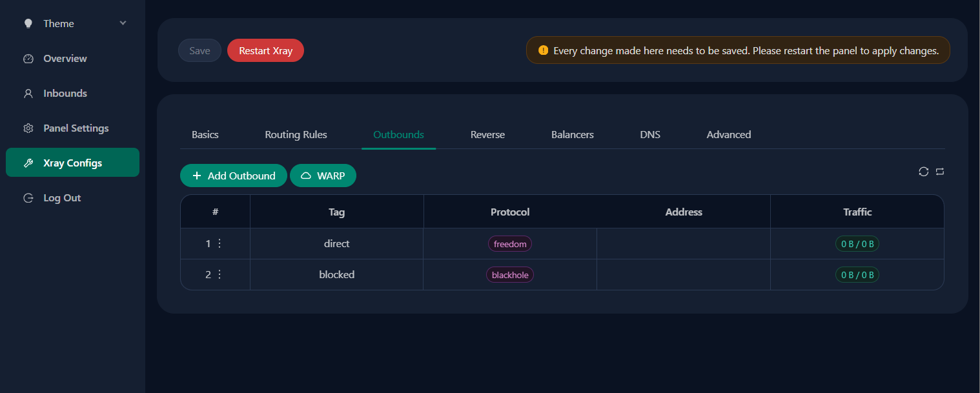980x393 pixels.
Task: Switch to the Advanced tab
Action: click(x=728, y=135)
